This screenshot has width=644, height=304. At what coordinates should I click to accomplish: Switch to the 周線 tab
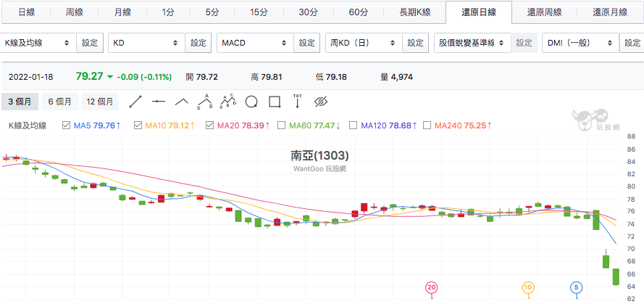(75, 12)
